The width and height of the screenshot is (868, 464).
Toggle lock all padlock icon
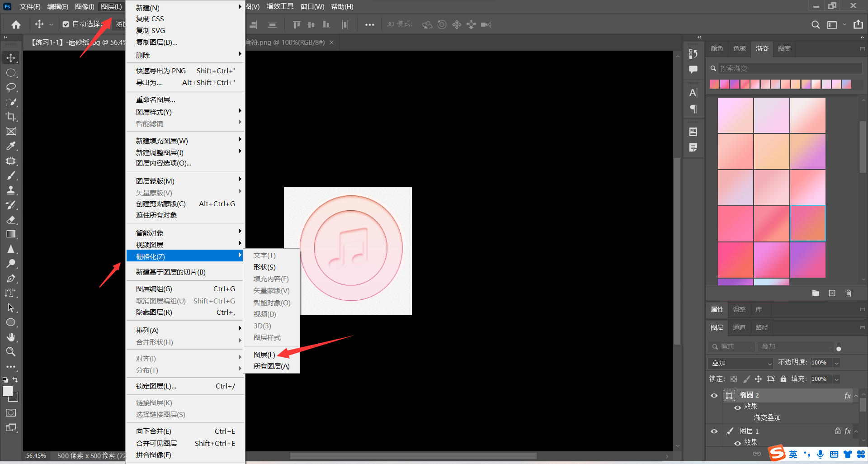pyautogui.click(x=783, y=379)
